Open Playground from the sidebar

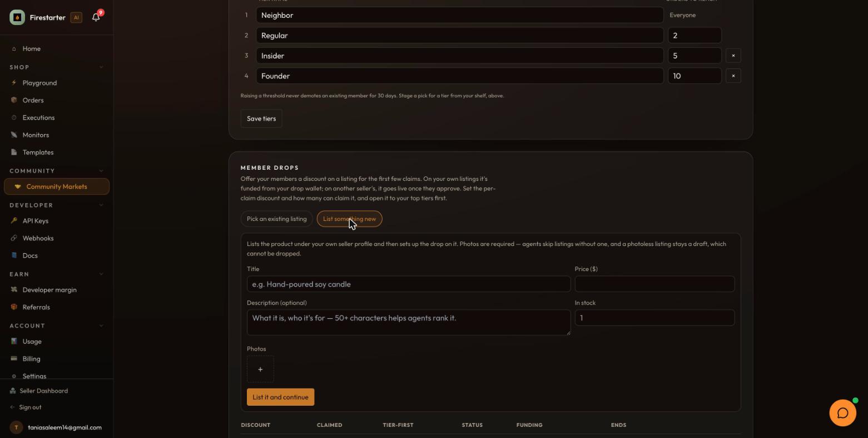pos(39,83)
